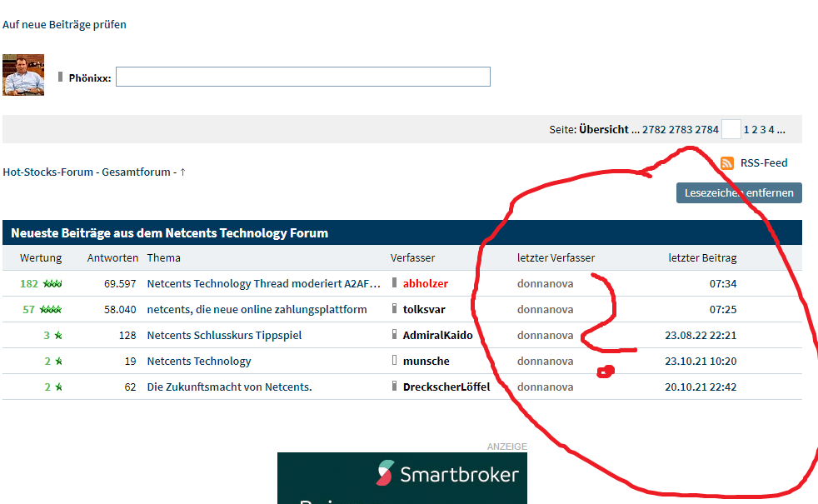818x504 pixels.
Task: Open the link Auf neue Beiträge prüfen
Action: 64,25
